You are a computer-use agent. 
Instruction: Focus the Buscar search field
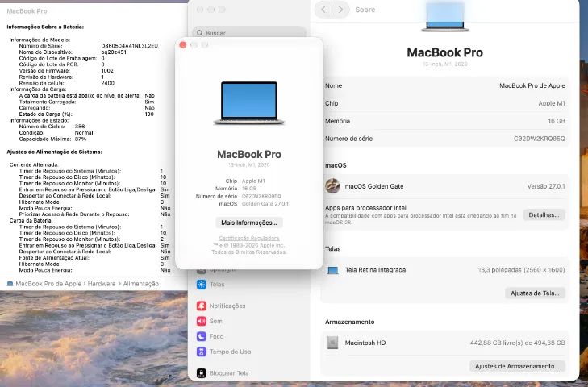click(x=249, y=33)
